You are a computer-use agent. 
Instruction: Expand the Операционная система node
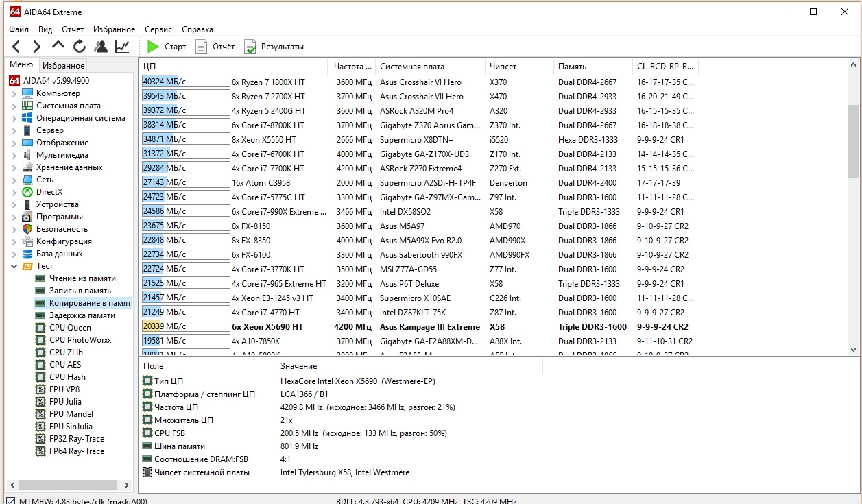click(14, 118)
